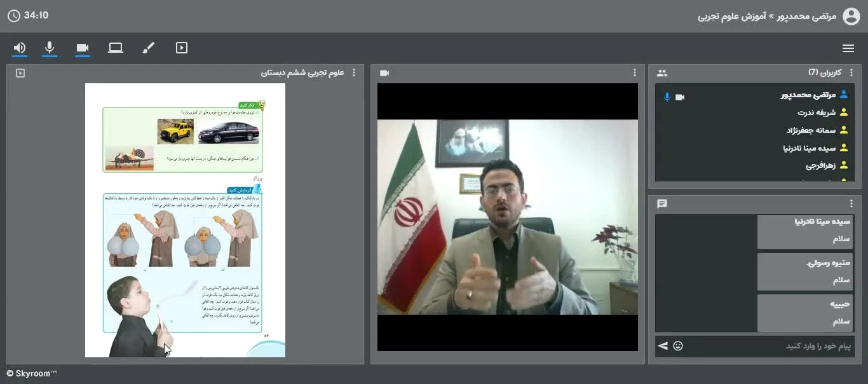The width and height of the screenshot is (868, 384).
Task: Start screen sharing with laptop icon
Action: coord(115,48)
